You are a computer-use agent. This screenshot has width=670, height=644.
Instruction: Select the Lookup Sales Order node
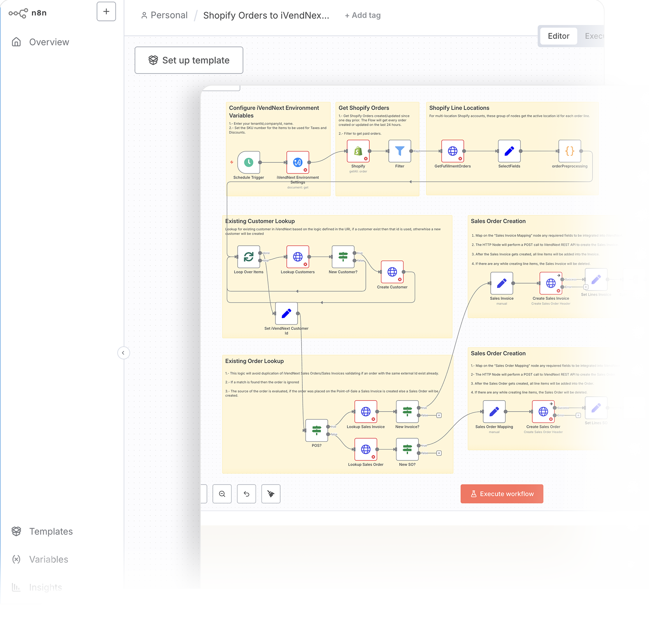point(366,449)
